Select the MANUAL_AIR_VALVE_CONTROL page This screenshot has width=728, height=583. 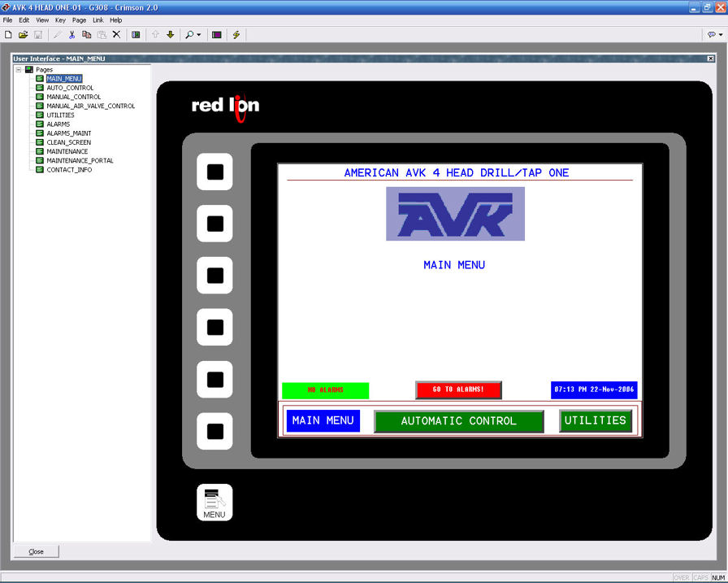point(91,106)
